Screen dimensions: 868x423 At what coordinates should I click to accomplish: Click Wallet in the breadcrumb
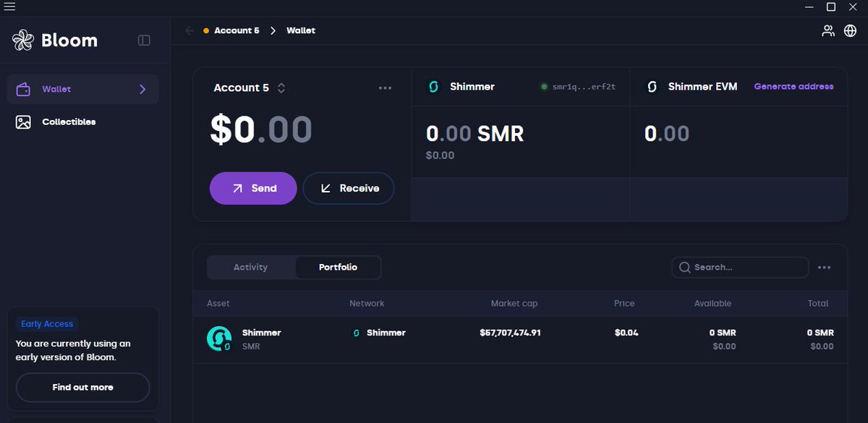[x=301, y=30]
